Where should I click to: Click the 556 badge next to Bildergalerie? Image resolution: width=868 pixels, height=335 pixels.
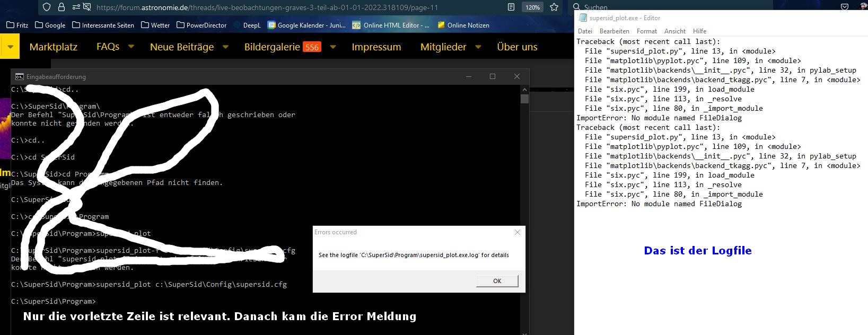pos(312,47)
